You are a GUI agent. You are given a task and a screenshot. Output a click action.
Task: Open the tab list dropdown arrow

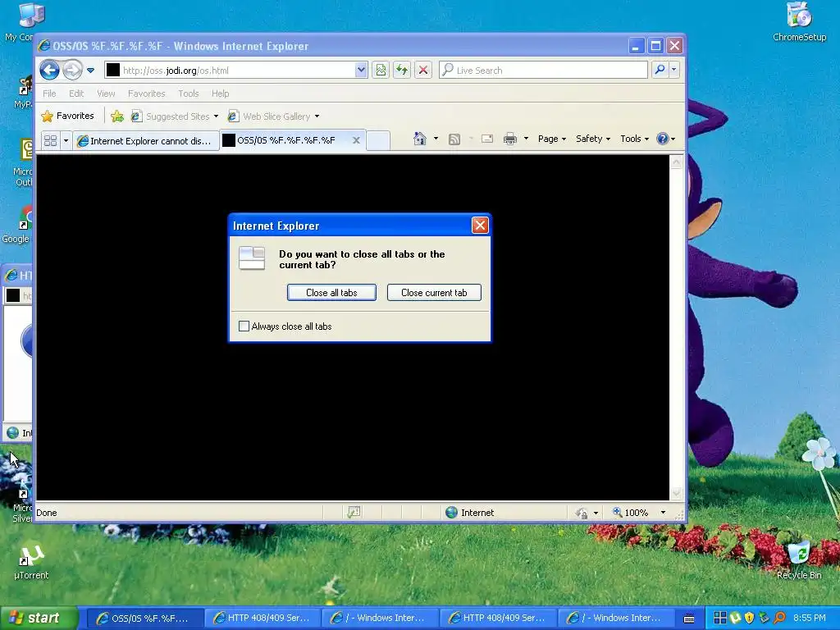(66, 140)
